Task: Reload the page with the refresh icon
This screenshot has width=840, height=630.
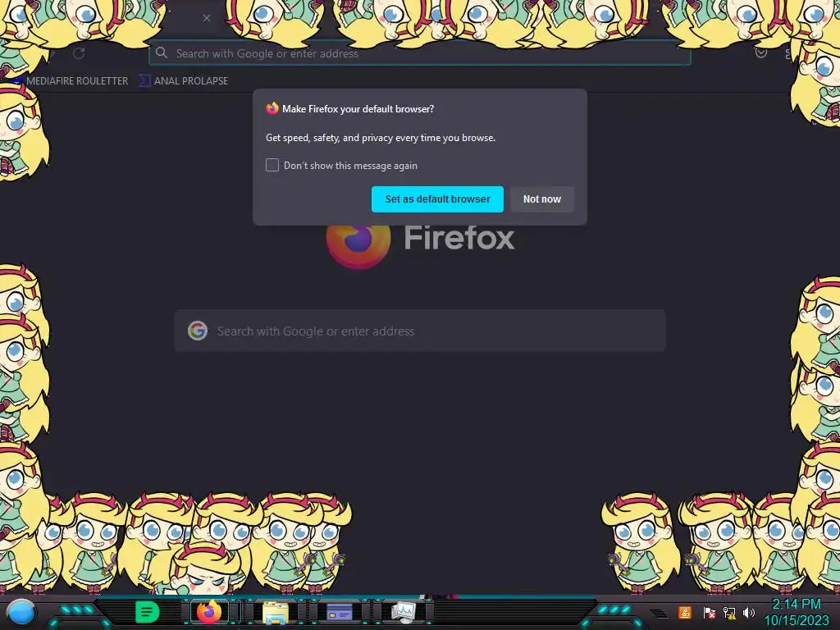Action: click(x=79, y=53)
